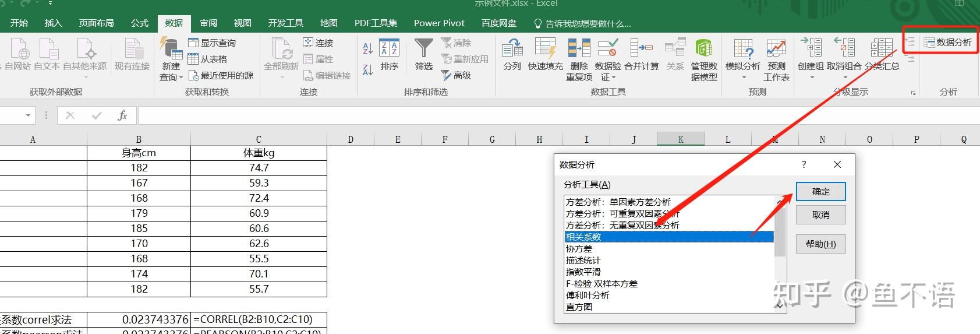The height and width of the screenshot is (334, 980).
Task: Select 描述统计 in the list
Action: [670, 261]
